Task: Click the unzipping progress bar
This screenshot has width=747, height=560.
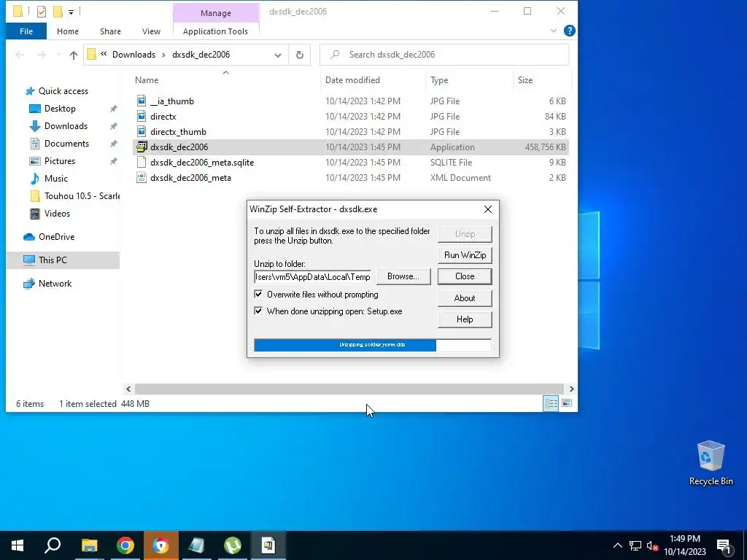Action: (373, 345)
